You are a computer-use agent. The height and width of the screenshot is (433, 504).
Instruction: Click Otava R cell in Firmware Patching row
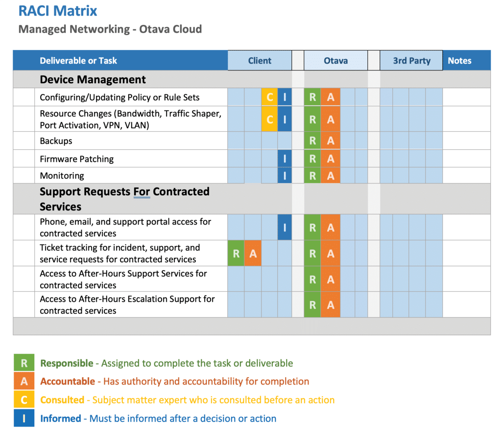coord(312,158)
